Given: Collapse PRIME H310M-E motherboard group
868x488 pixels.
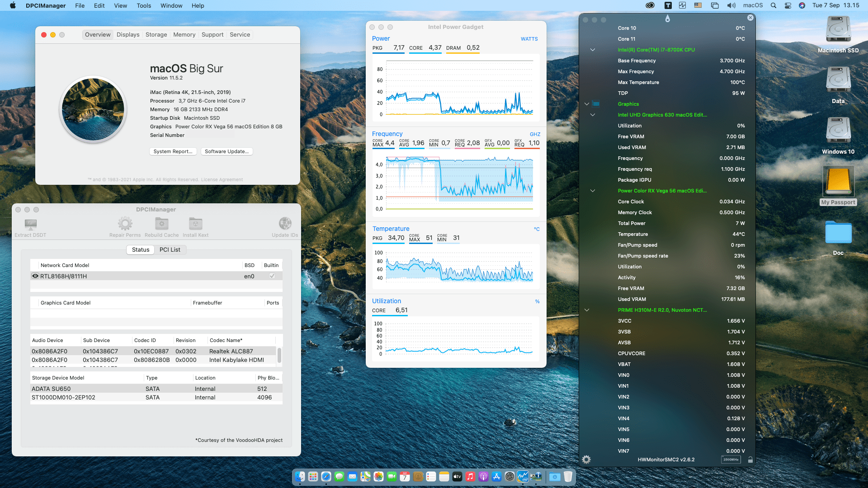Looking at the screenshot, I should click(587, 310).
